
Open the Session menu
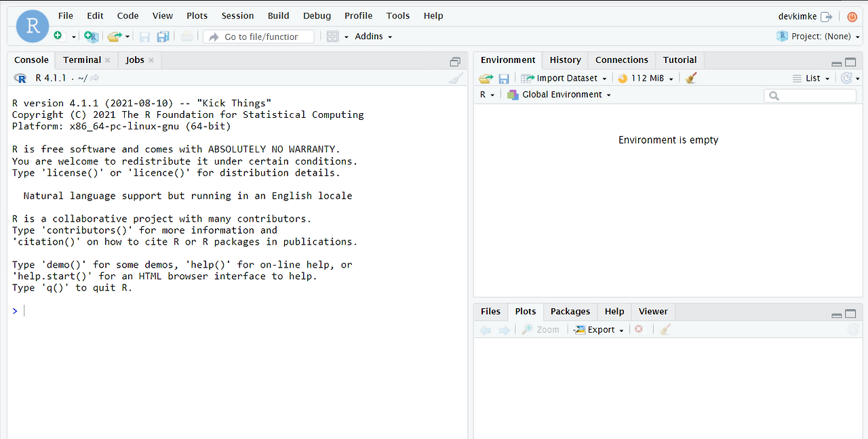(x=237, y=16)
